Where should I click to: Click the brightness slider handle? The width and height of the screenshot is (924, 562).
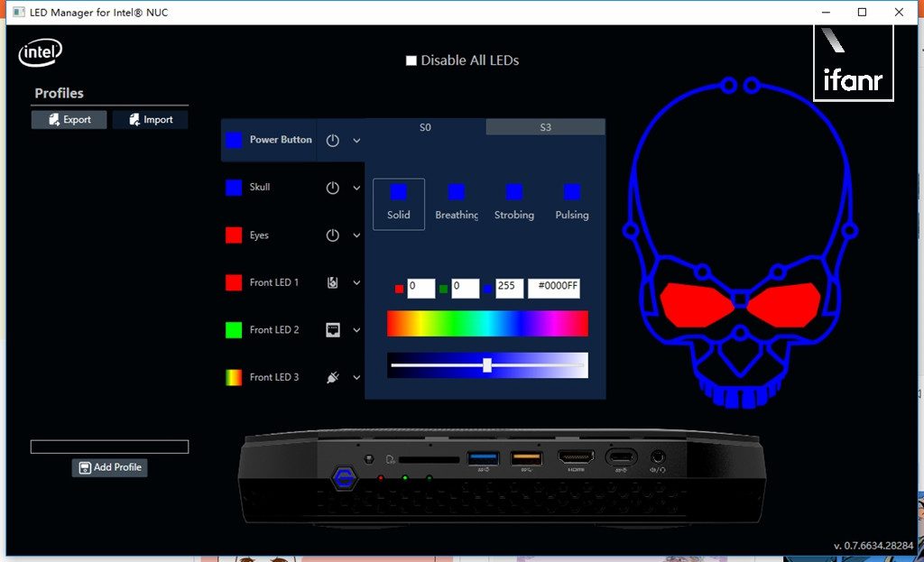pos(487,364)
